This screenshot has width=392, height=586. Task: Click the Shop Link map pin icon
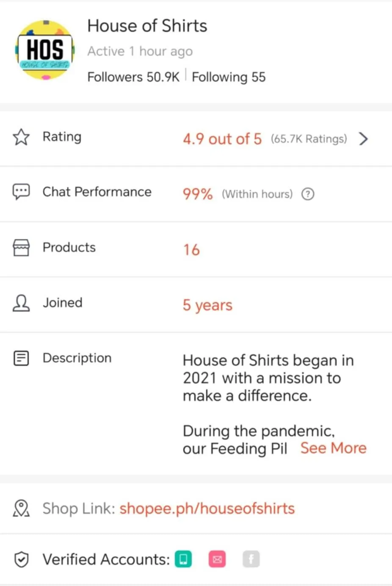point(21,509)
